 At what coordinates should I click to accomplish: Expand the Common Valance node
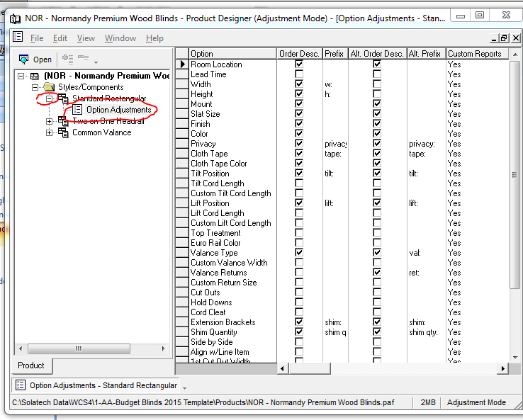point(49,132)
